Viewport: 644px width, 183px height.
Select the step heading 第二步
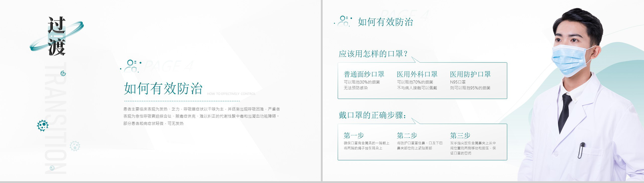[x=407, y=136]
